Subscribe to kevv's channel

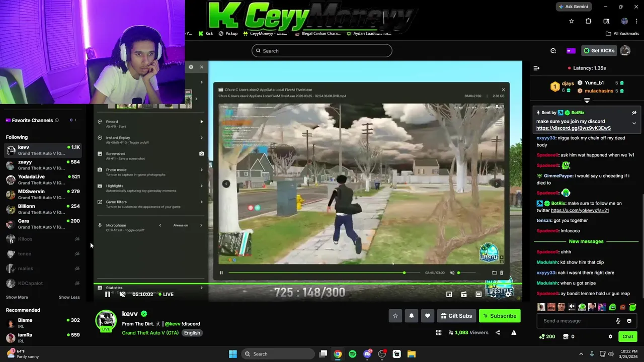coord(500,316)
